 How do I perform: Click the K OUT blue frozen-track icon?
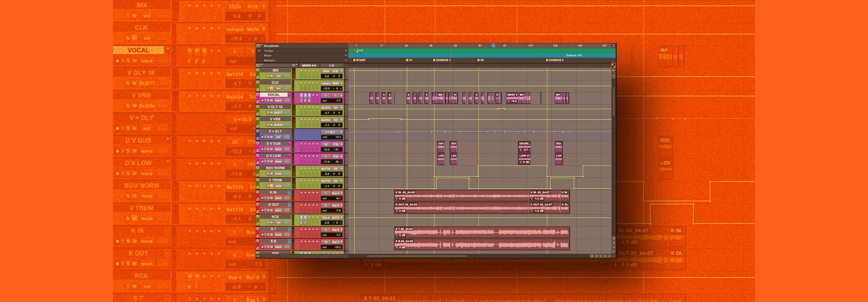click(x=289, y=205)
